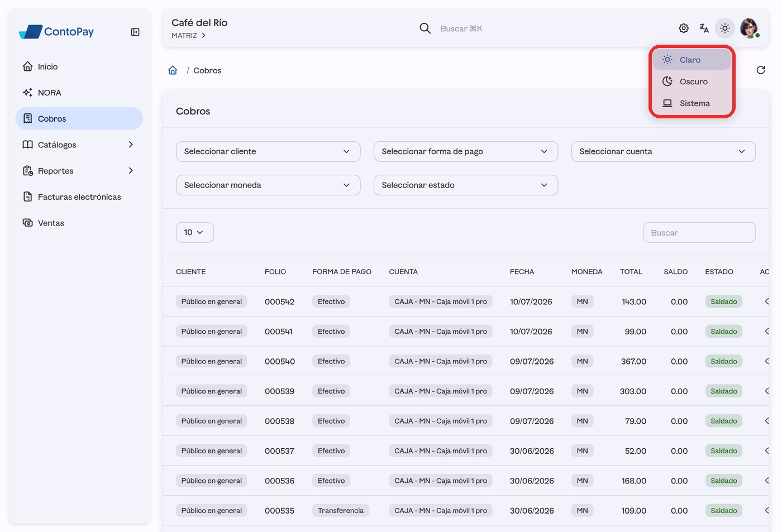Click the sun theme toggle icon
The height and width of the screenshot is (532, 782).
[725, 28]
